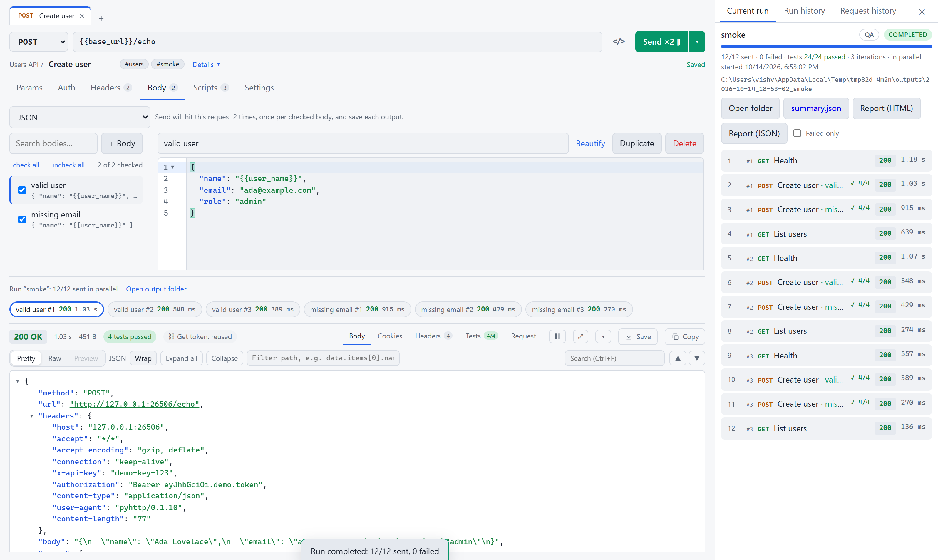938x560 pixels.
Task: Close the run results side panel
Action: tap(922, 12)
